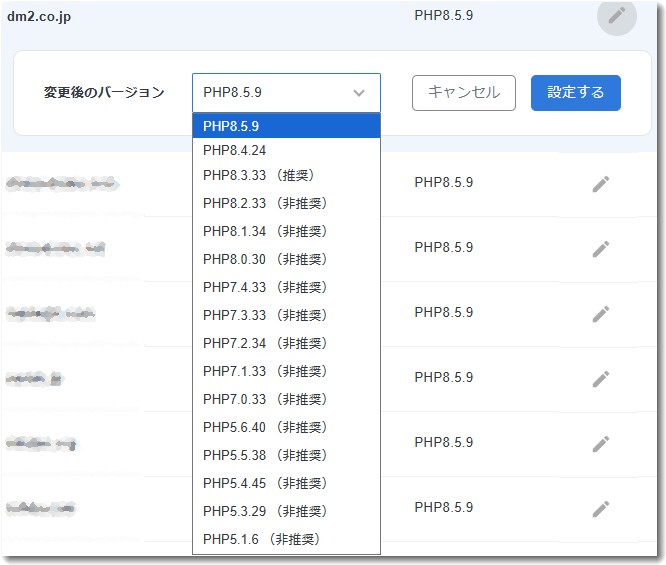This screenshot has width=666, height=565.
Task: Select PHP5.6.40 (非推奨) option
Action: click(286, 427)
